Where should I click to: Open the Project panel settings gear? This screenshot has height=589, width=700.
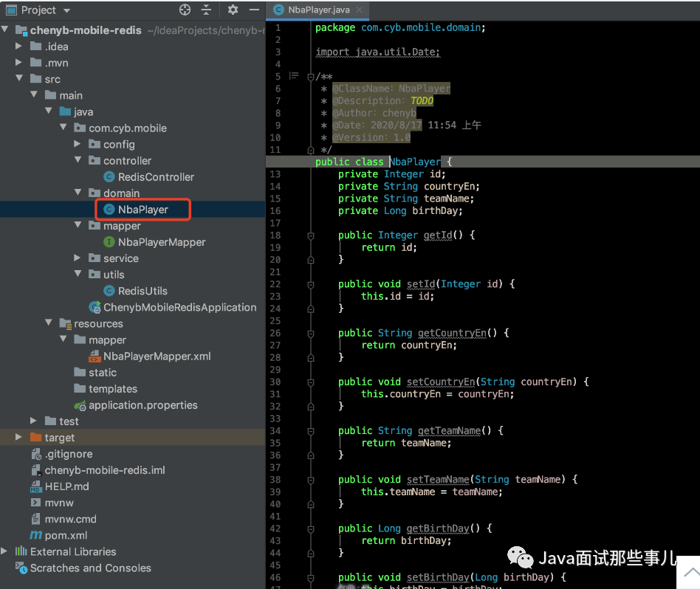[233, 10]
